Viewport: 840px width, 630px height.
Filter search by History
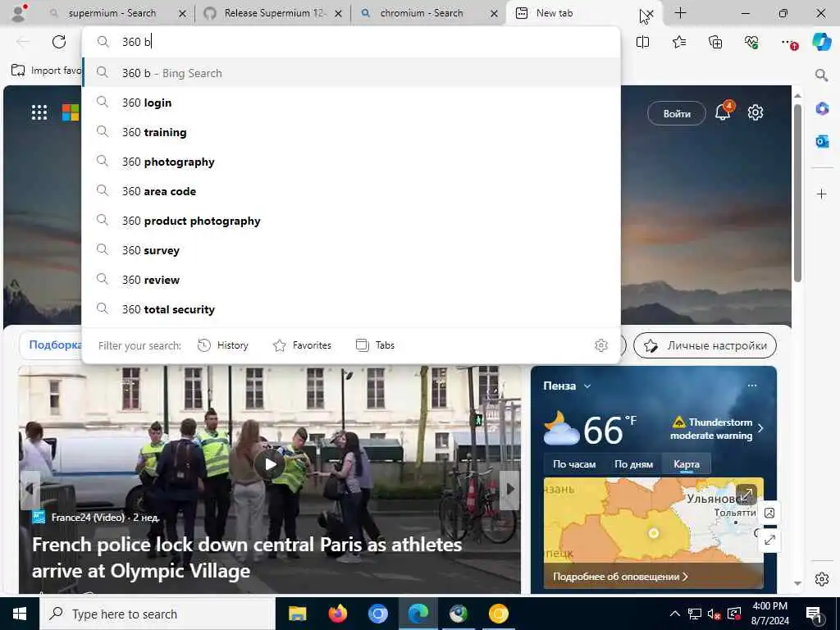point(223,345)
